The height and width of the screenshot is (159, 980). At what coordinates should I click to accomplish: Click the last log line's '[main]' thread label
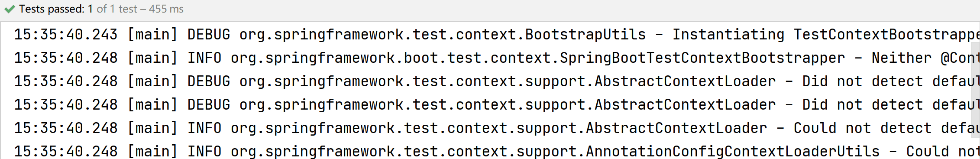tap(152, 152)
